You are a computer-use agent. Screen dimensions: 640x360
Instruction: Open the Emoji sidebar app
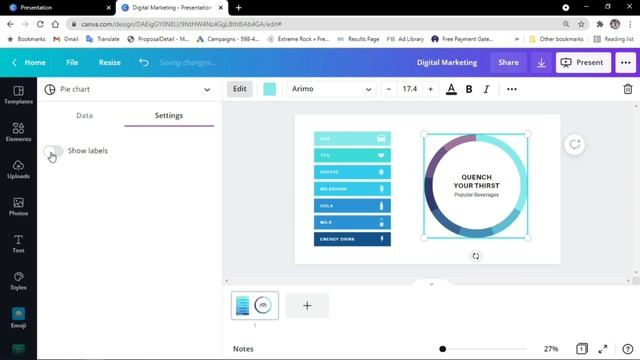coord(18,318)
